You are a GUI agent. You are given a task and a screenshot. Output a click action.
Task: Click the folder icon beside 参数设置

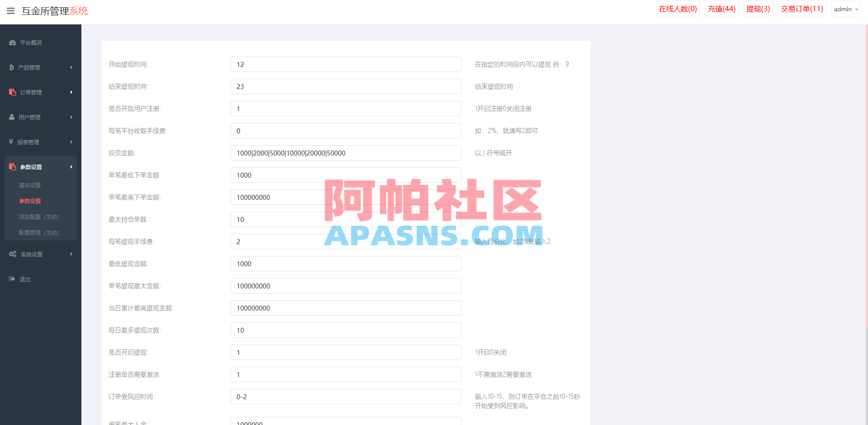click(12, 166)
